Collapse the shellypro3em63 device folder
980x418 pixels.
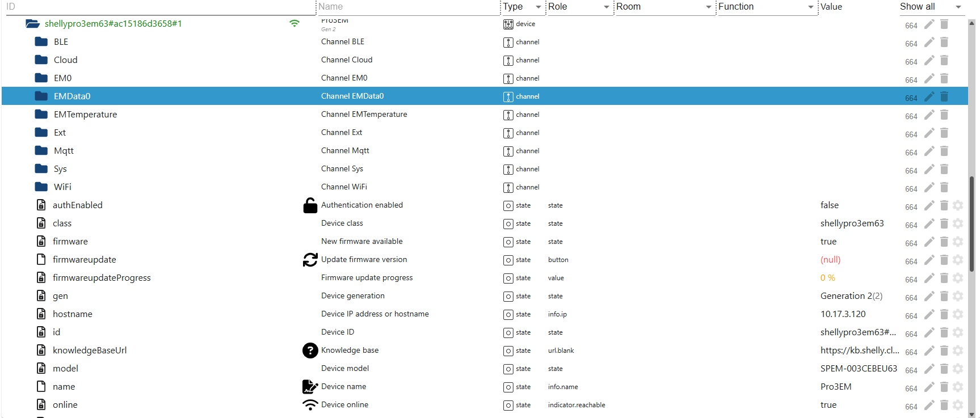point(32,24)
